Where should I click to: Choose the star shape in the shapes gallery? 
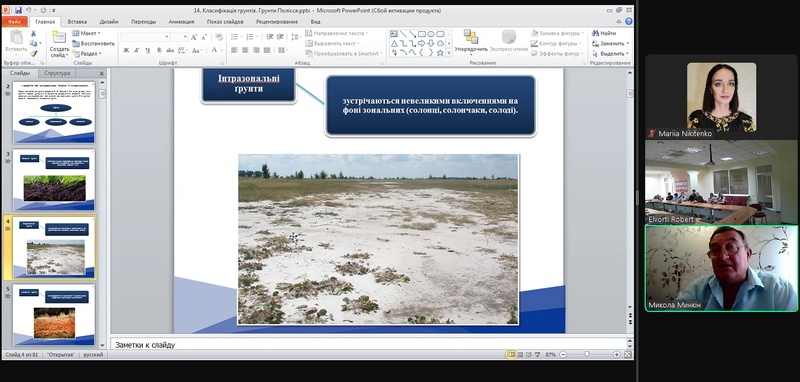(x=440, y=53)
